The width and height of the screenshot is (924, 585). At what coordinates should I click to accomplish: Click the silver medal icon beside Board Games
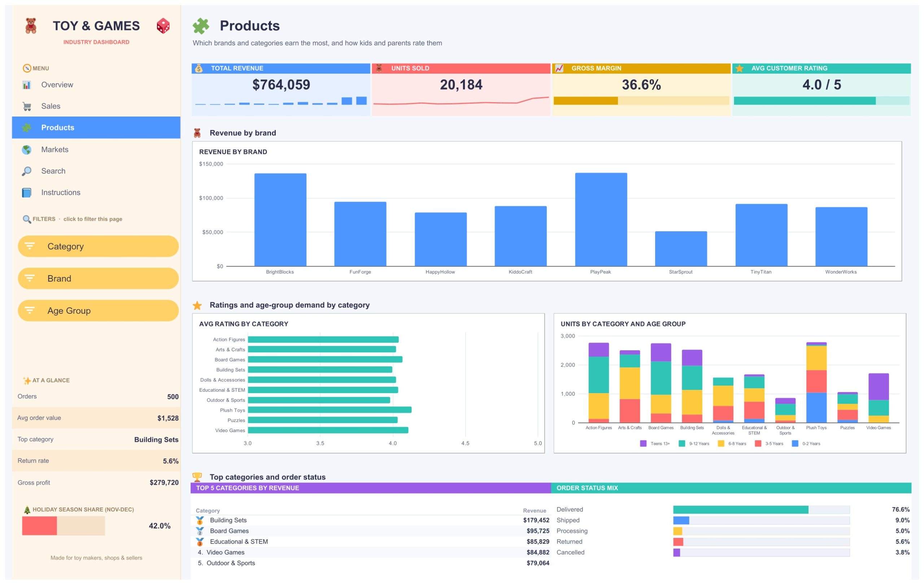pos(200,531)
